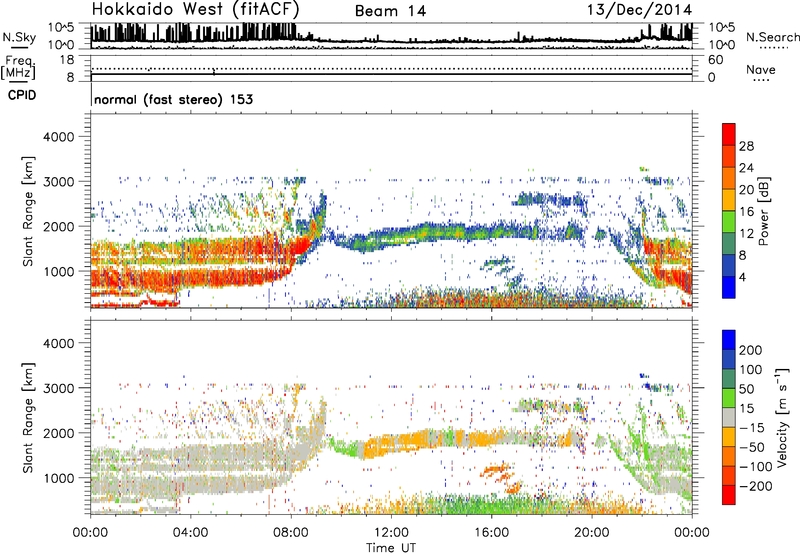Select the 'Beam 14' label
The image size is (800, 554).
coord(390,11)
